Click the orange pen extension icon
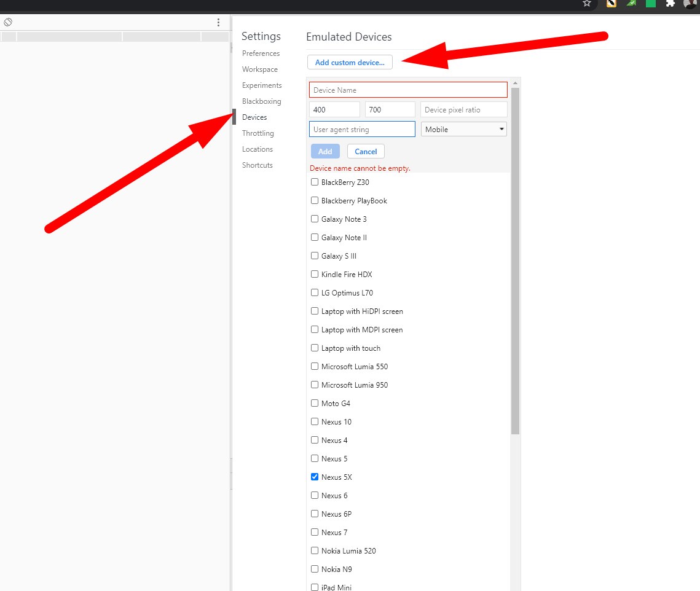The height and width of the screenshot is (591, 700). pyautogui.click(x=611, y=4)
